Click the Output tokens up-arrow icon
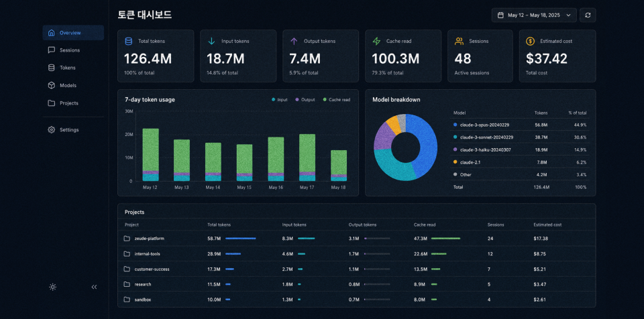The width and height of the screenshot is (644, 319). tap(294, 41)
